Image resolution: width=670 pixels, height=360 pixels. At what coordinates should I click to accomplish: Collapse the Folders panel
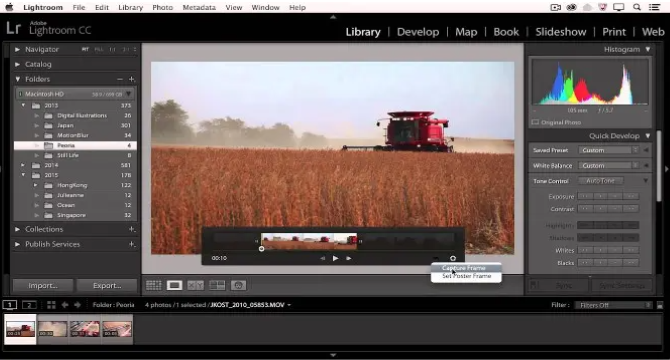click(x=18, y=79)
